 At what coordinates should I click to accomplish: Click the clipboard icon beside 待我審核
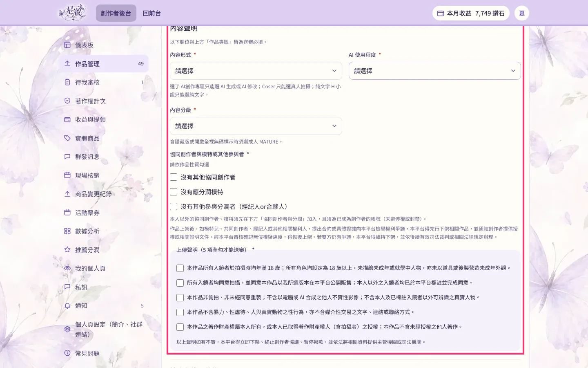[67, 82]
